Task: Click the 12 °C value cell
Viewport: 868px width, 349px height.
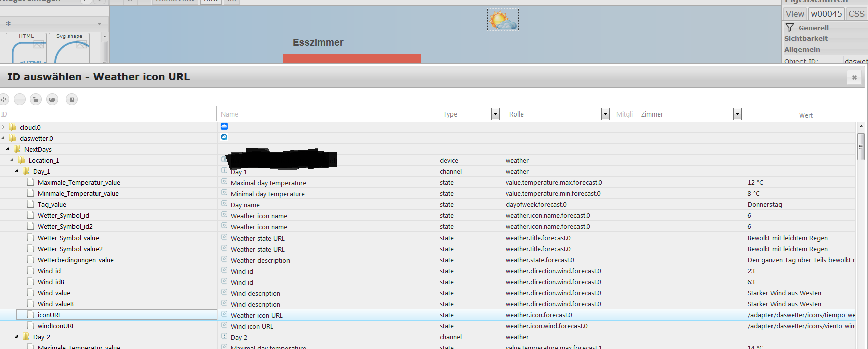Action: [800, 182]
